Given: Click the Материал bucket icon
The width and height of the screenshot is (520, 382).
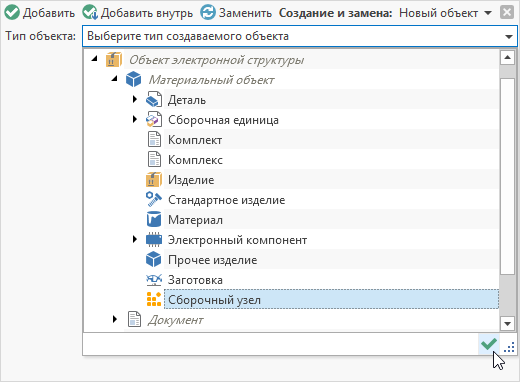Looking at the screenshot, I should [154, 220].
